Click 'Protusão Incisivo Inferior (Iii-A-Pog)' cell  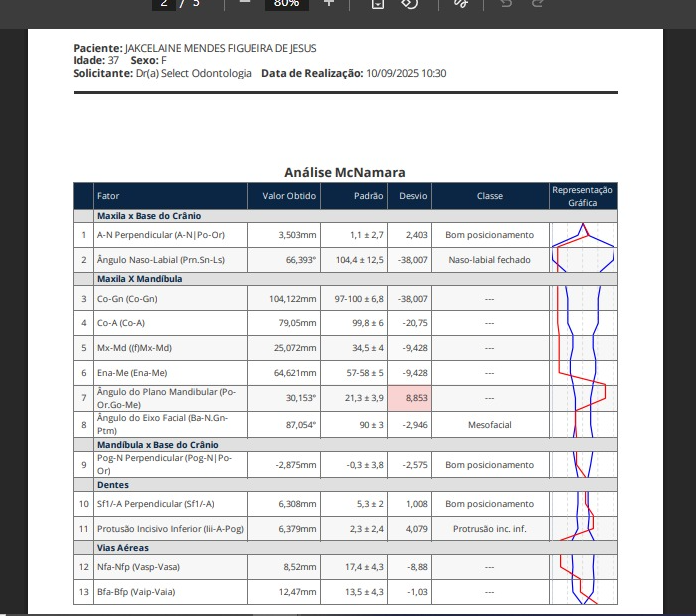(x=170, y=529)
